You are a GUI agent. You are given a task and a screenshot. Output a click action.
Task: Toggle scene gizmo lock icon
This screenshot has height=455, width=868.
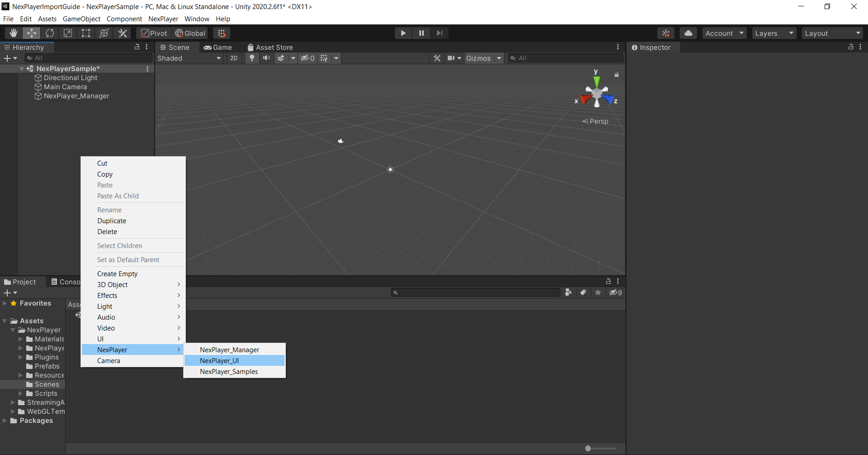[616, 74]
